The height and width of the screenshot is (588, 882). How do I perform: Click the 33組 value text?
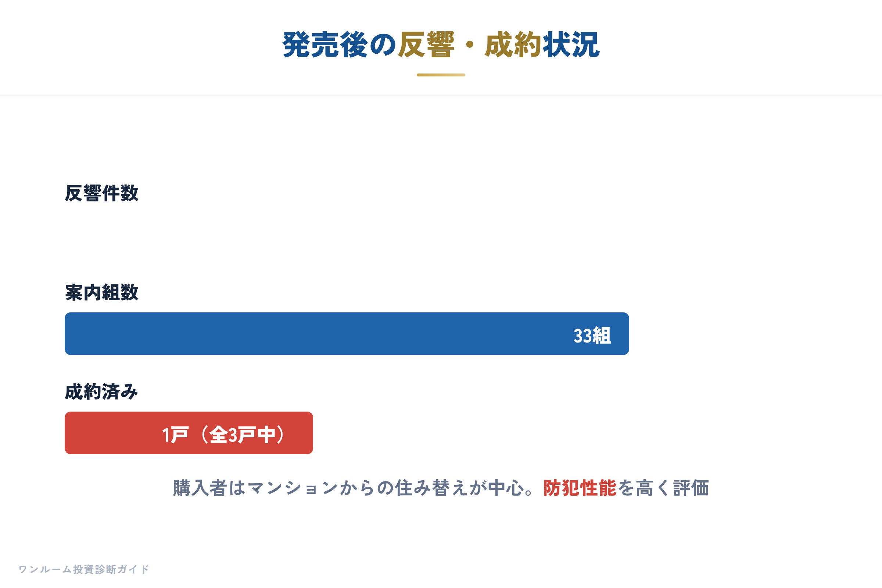592,336
